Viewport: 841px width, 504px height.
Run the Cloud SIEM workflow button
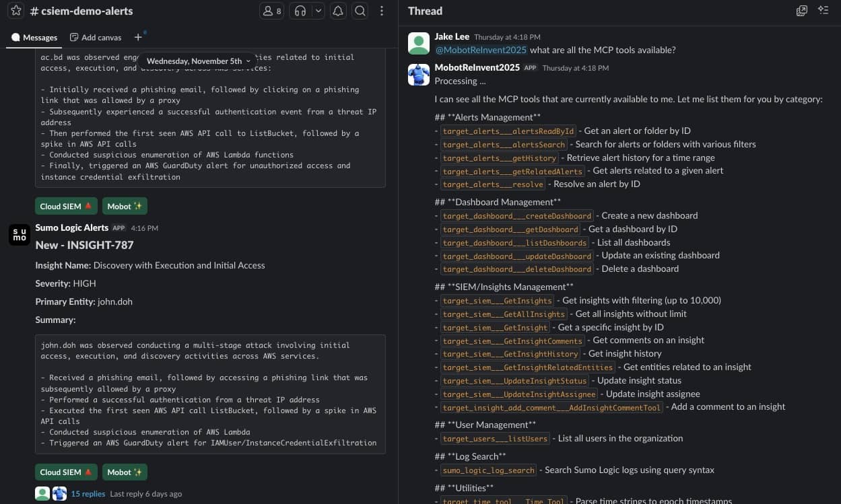pos(65,472)
